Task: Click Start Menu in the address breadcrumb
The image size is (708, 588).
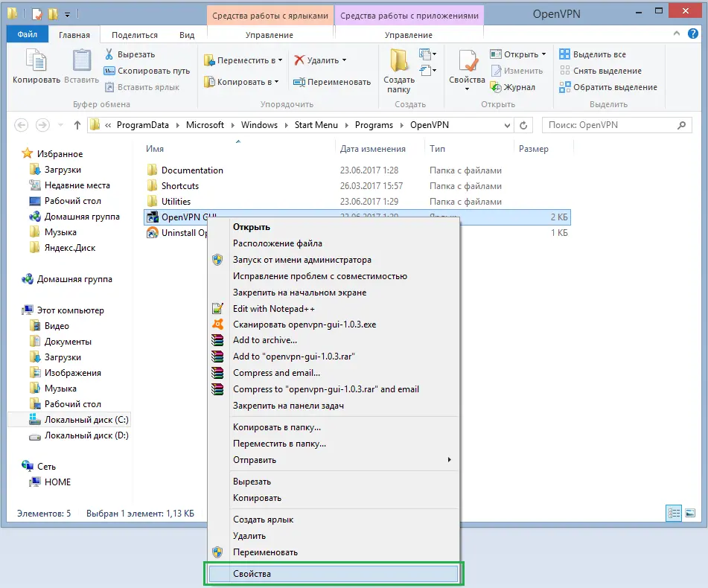Action: click(316, 125)
